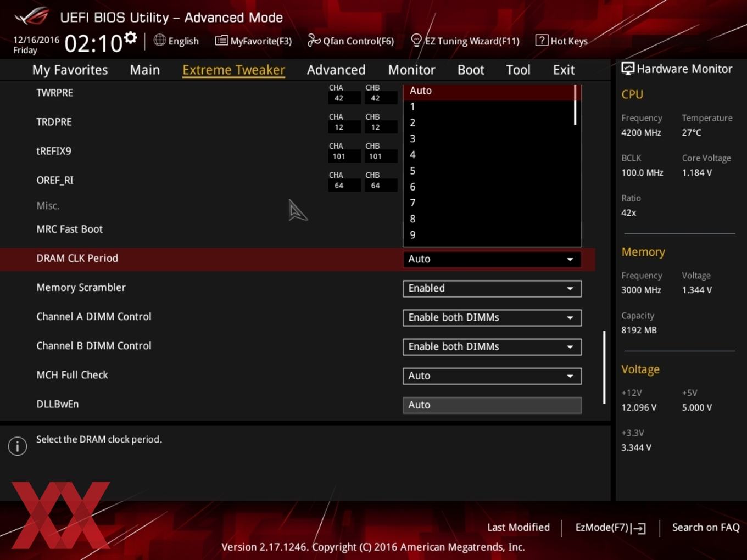
Task: Click the 12.096 V voltage reading
Action: click(639, 407)
